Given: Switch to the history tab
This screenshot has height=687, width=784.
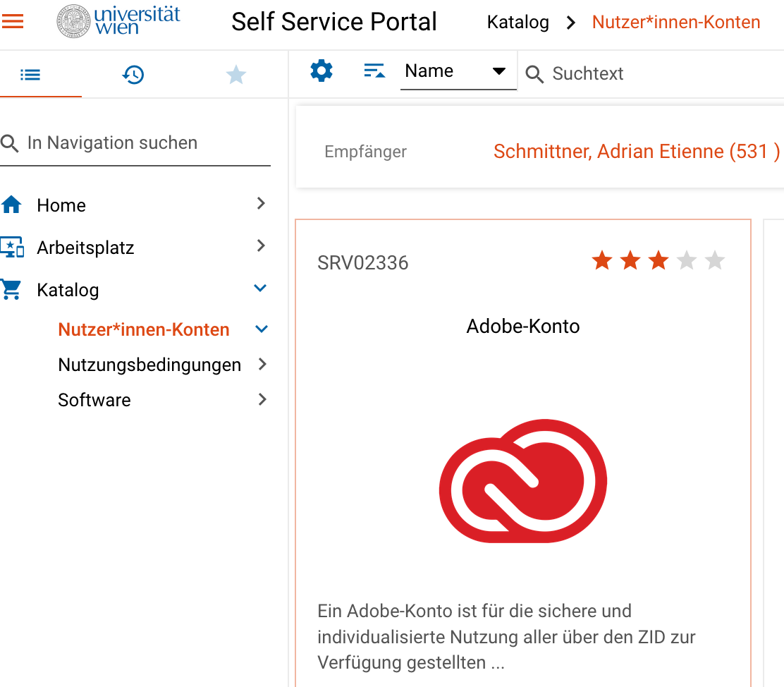Looking at the screenshot, I should coord(133,75).
